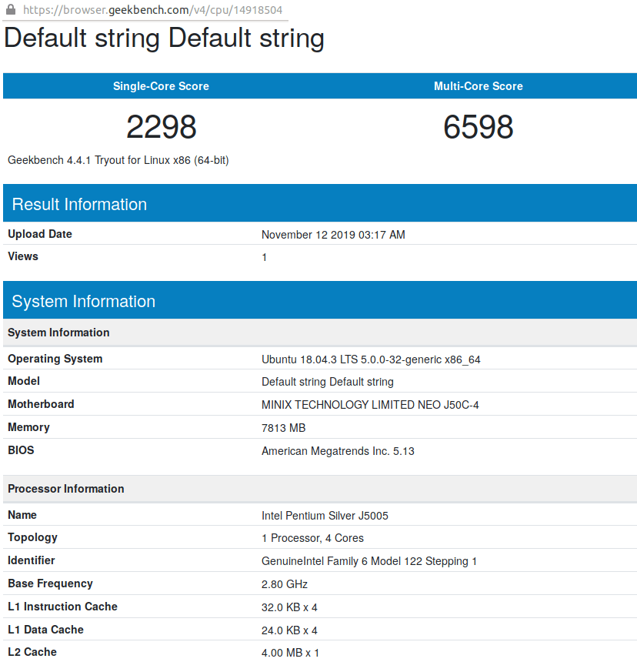Select the Topology label
The image size is (637, 672).
pyautogui.click(x=32, y=538)
